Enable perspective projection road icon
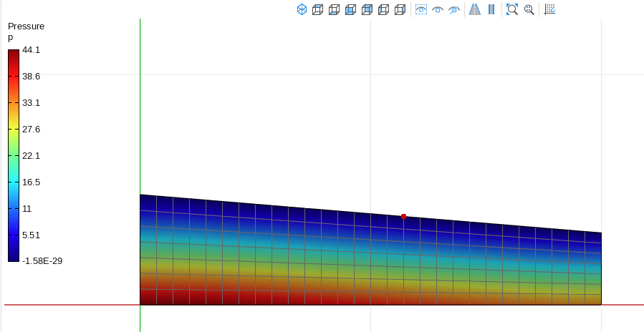 [475, 9]
